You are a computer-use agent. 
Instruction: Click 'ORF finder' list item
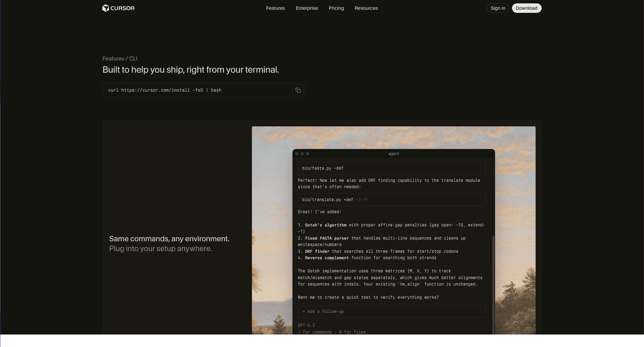click(x=378, y=251)
